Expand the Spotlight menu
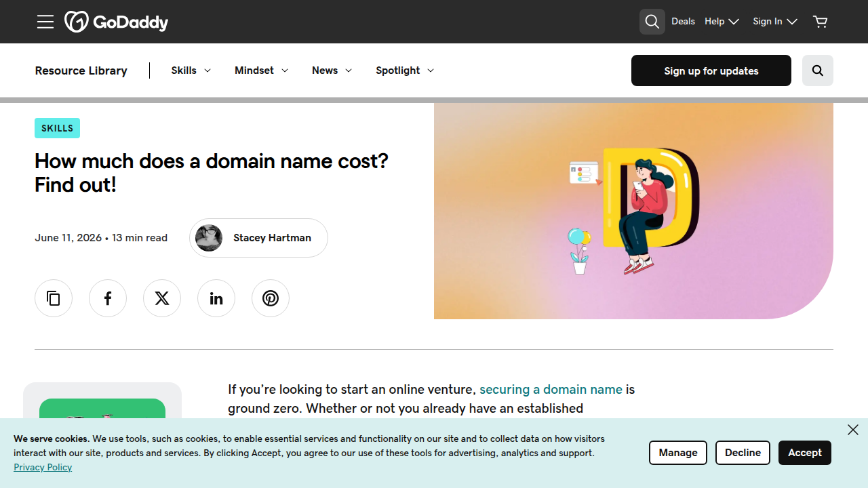The height and width of the screenshot is (488, 868). [x=405, y=70]
